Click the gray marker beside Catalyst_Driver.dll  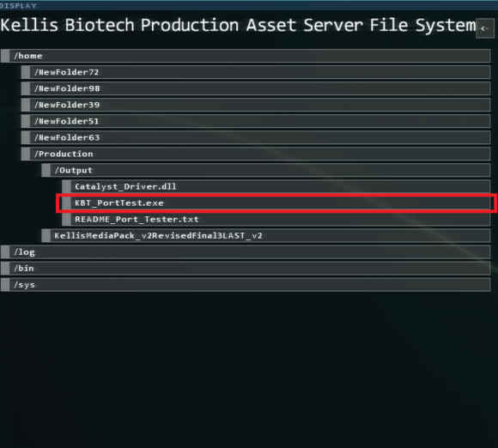click(x=66, y=186)
